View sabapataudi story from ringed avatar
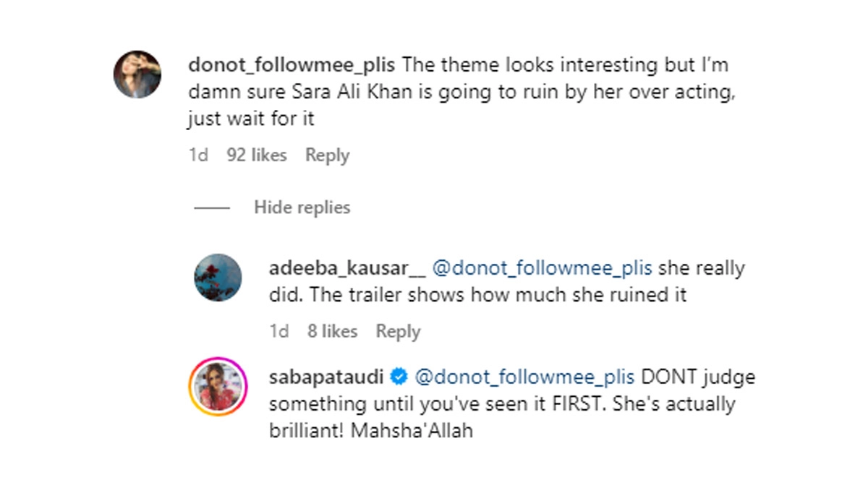868x488 pixels. point(218,386)
